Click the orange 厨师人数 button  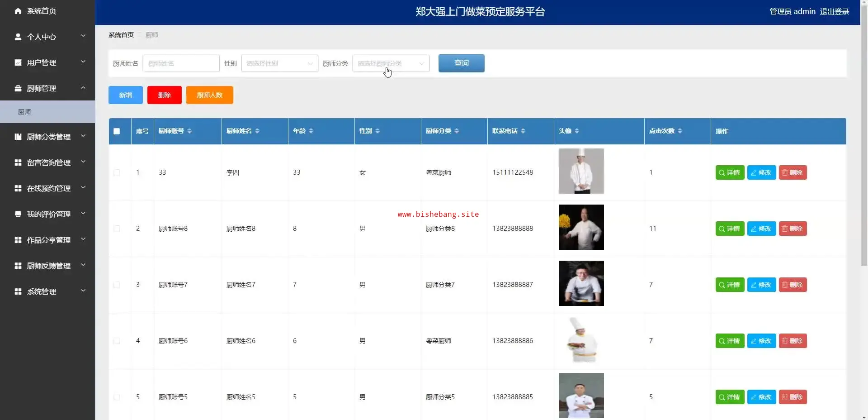coord(210,95)
